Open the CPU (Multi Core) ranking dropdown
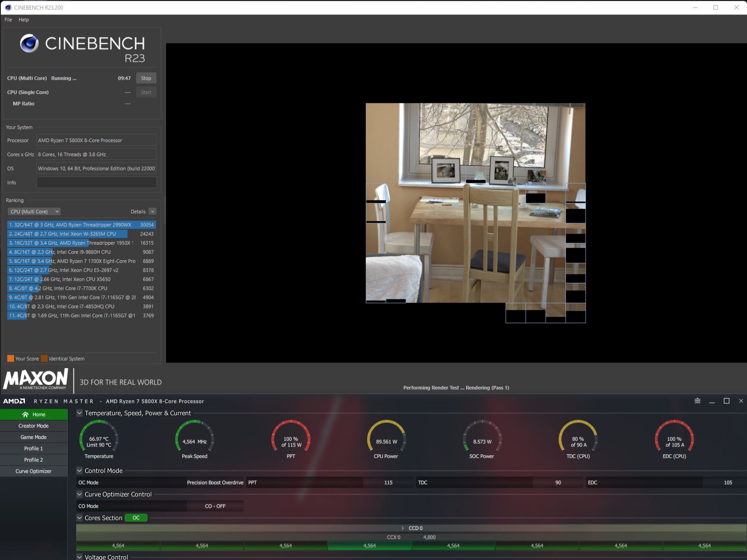 pos(34,211)
